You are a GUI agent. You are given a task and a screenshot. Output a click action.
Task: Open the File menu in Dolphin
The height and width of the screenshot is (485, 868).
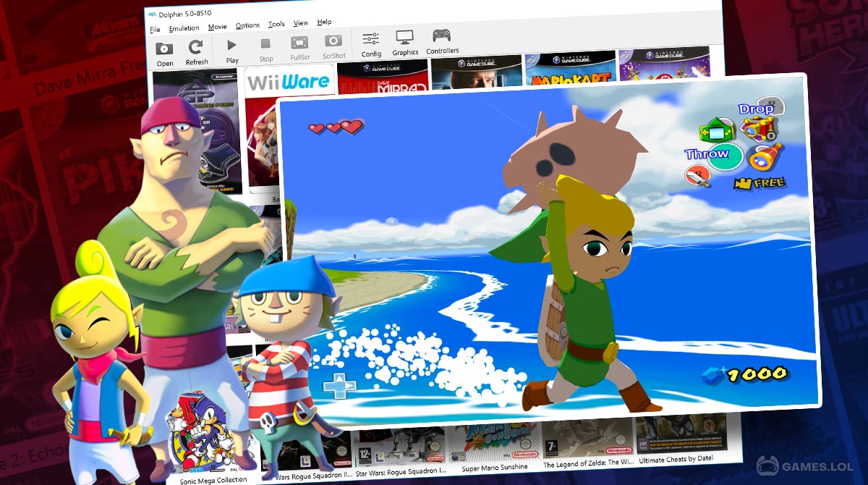tap(155, 30)
